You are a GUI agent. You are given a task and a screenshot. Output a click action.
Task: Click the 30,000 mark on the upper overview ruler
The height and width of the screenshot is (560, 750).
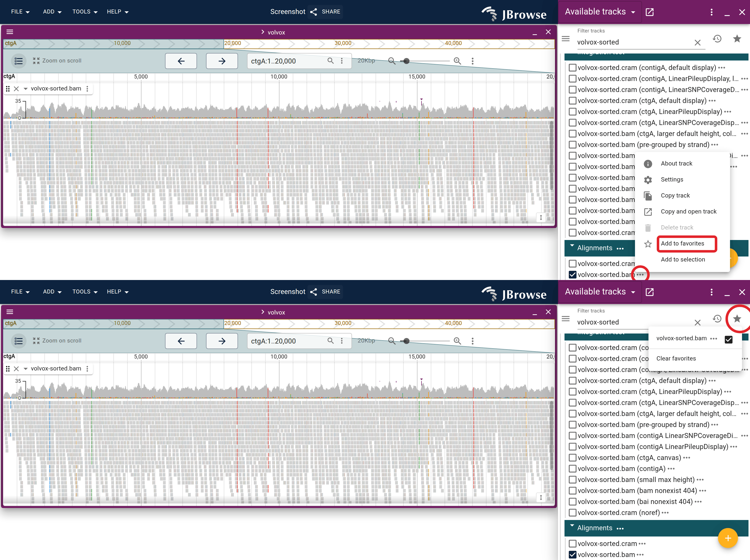[x=343, y=43]
